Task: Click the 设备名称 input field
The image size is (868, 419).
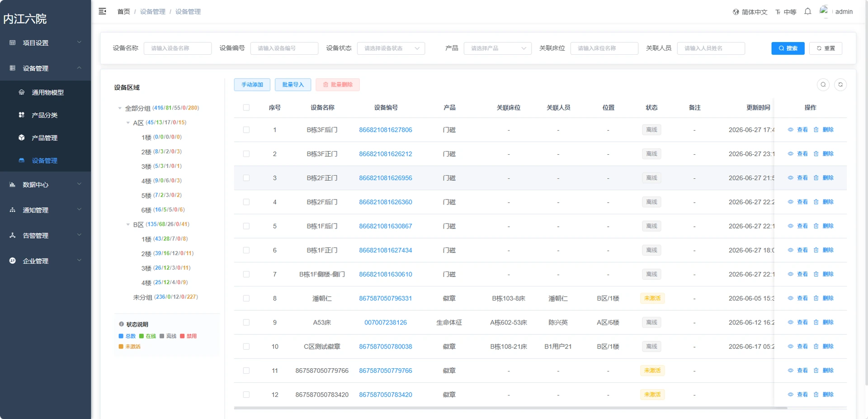Action: pyautogui.click(x=178, y=48)
